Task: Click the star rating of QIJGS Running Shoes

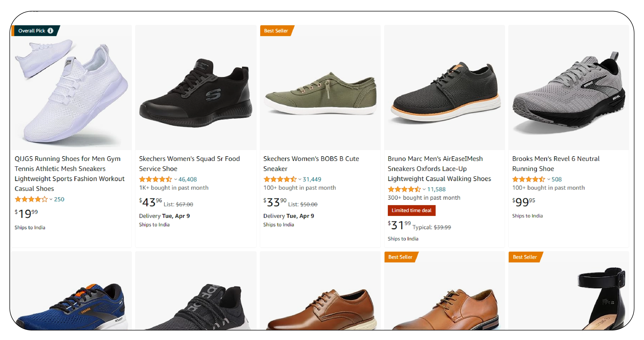Action: click(31, 199)
